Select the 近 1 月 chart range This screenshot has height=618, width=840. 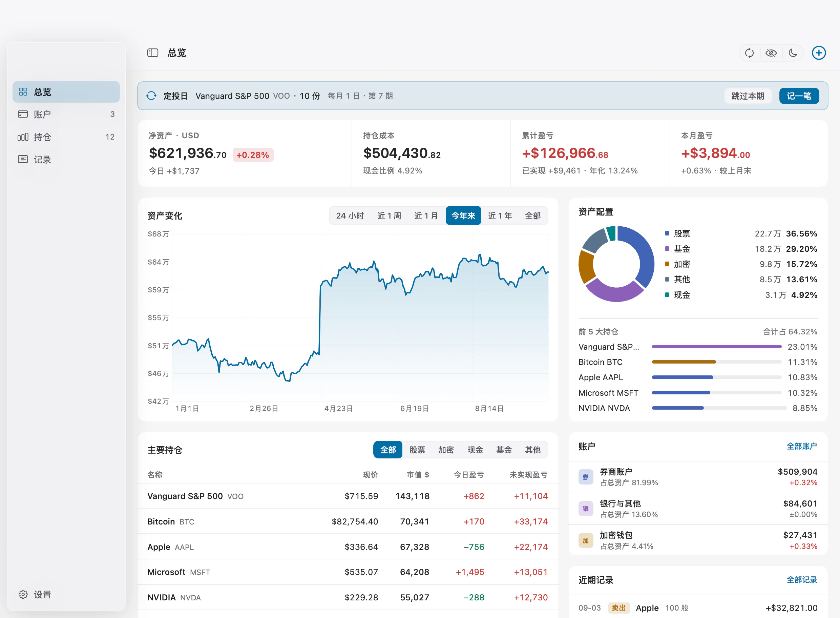[x=426, y=216]
